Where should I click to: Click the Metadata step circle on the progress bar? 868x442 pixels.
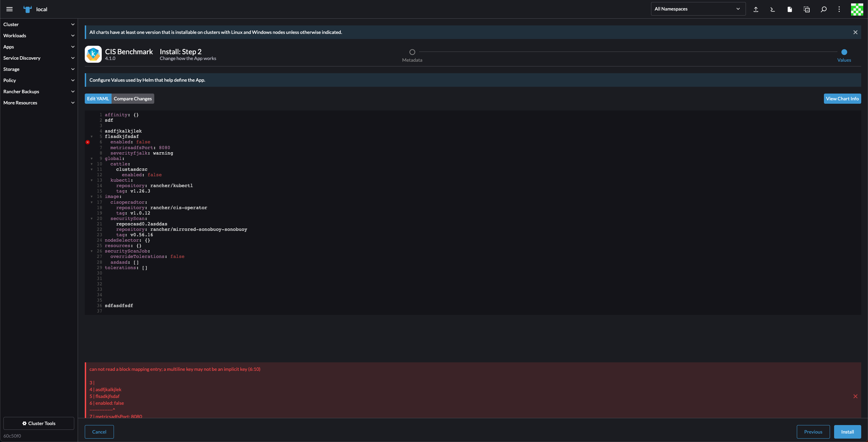(x=412, y=52)
